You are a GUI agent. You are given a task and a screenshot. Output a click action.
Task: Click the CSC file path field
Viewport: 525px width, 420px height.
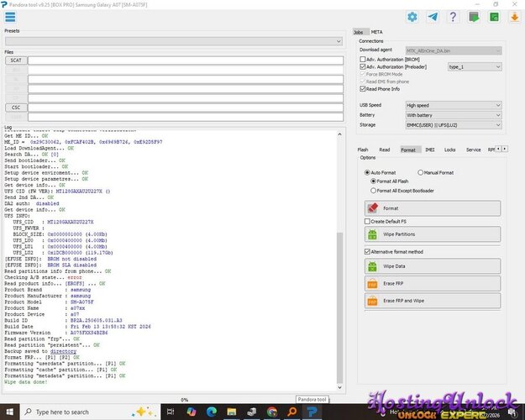click(186, 108)
